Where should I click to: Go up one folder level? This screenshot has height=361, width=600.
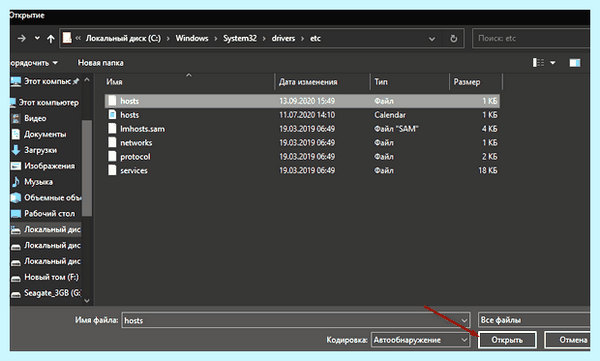pyautogui.click(x=51, y=38)
